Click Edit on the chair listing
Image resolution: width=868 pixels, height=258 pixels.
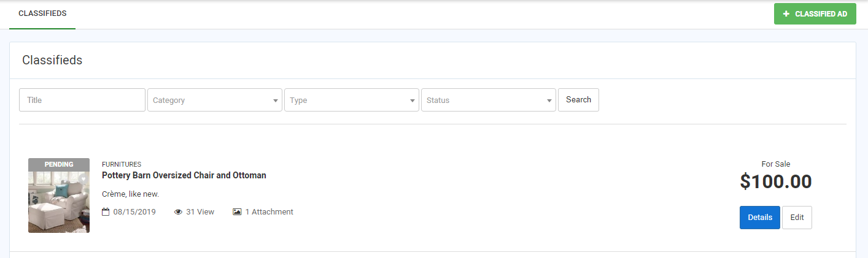[797, 218]
